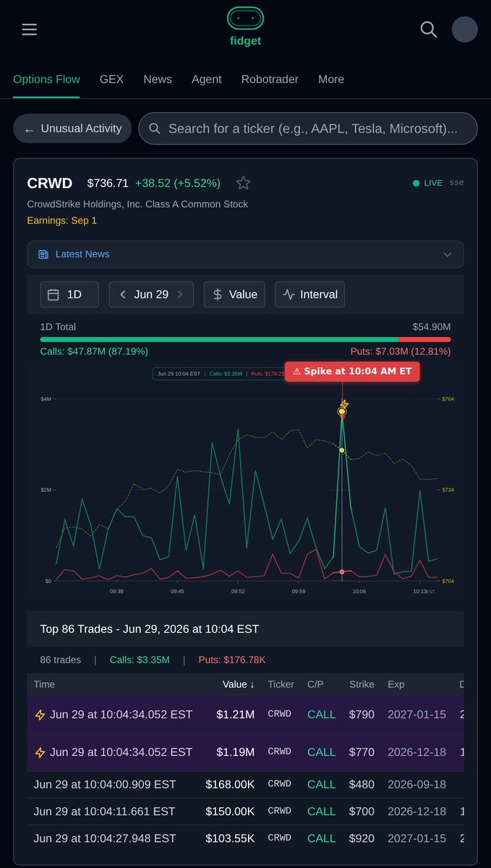Screen dimensions: 491x868
Task: Open the search magnifier icon in header
Action: [x=429, y=30]
